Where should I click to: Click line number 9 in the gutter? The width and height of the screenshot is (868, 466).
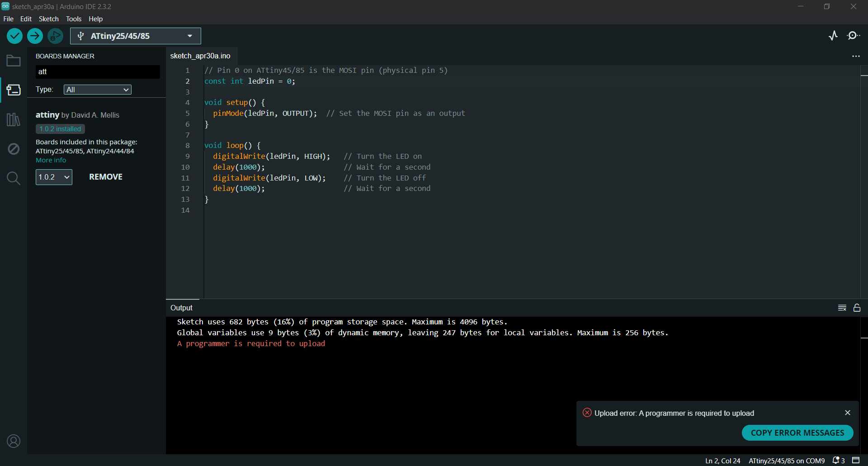(x=187, y=156)
